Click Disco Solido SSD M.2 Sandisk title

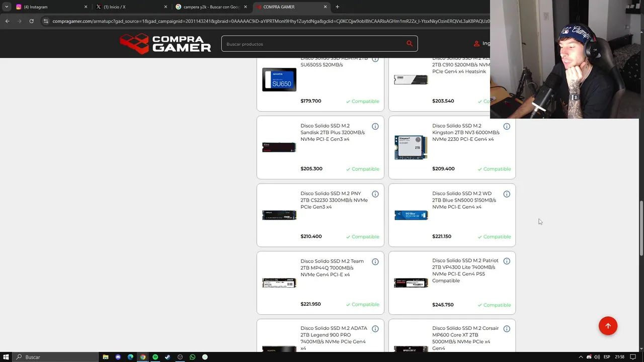pyautogui.click(x=333, y=133)
